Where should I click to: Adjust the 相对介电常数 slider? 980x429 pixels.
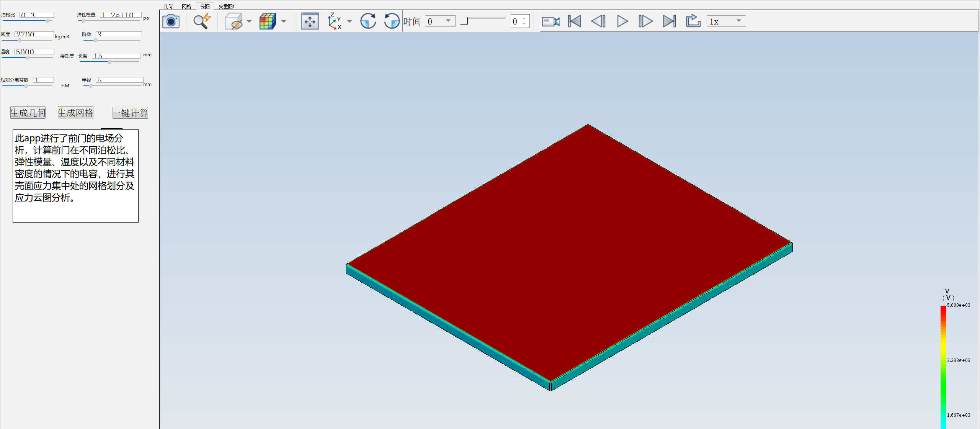click(27, 86)
